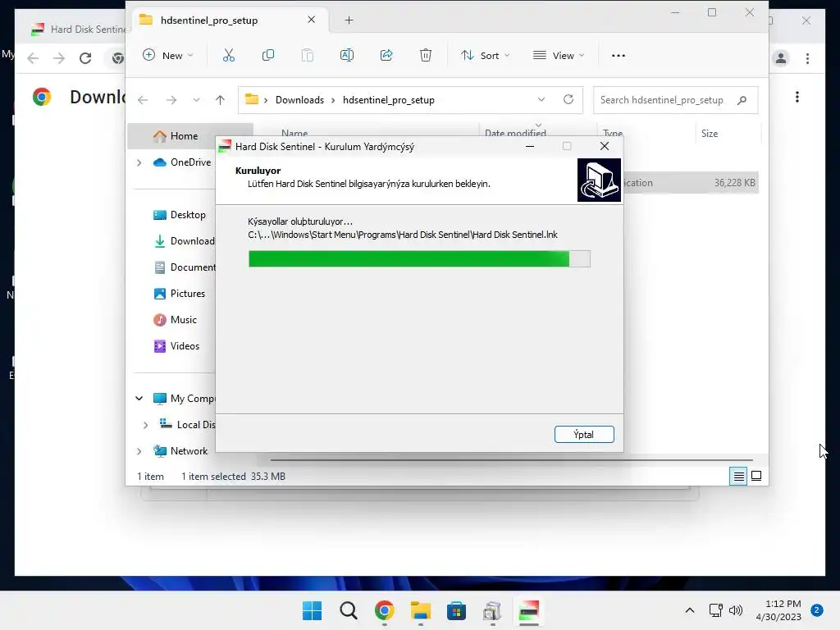Click the Copy icon in Explorer toolbar
The image size is (840, 630).
click(268, 55)
